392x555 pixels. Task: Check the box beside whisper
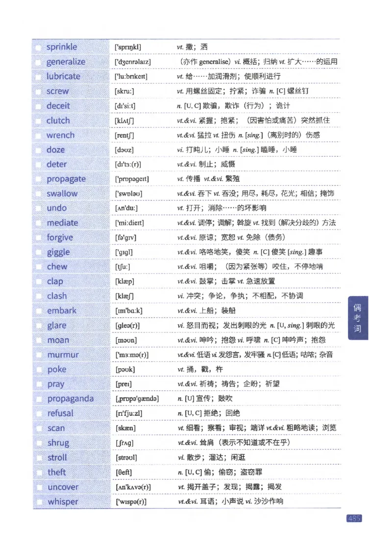pos(39,502)
